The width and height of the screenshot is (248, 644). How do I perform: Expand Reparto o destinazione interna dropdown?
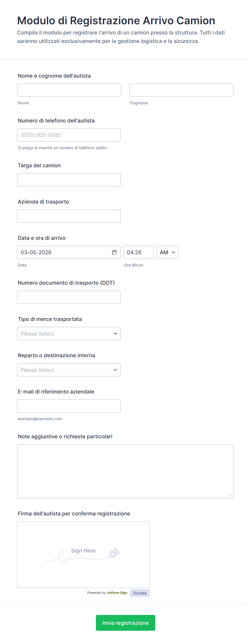69,370
